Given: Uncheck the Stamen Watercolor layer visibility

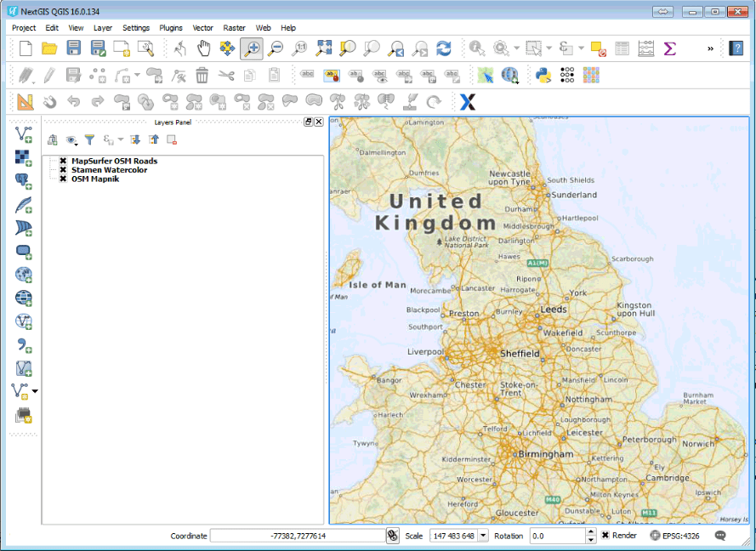Looking at the screenshot, I should pos(63,169).
